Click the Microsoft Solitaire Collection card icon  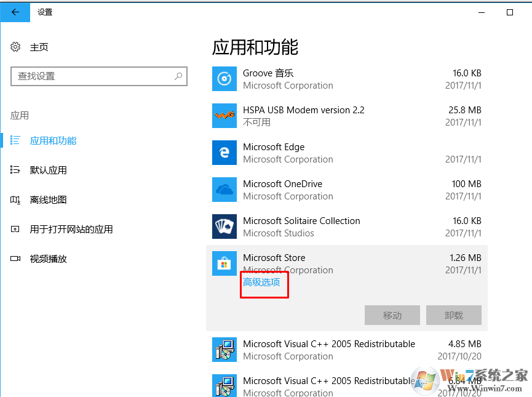pos(224,227)
